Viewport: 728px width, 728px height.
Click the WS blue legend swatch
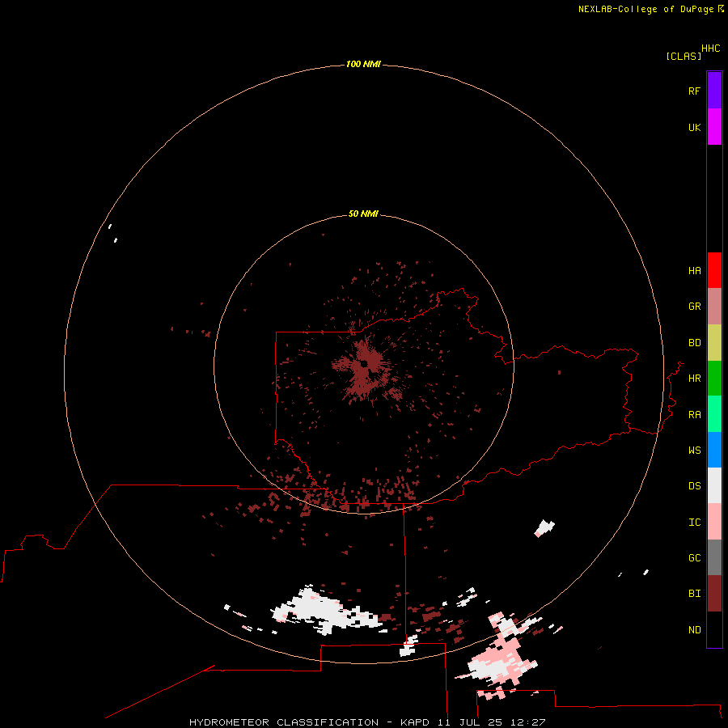pos(714,450)
